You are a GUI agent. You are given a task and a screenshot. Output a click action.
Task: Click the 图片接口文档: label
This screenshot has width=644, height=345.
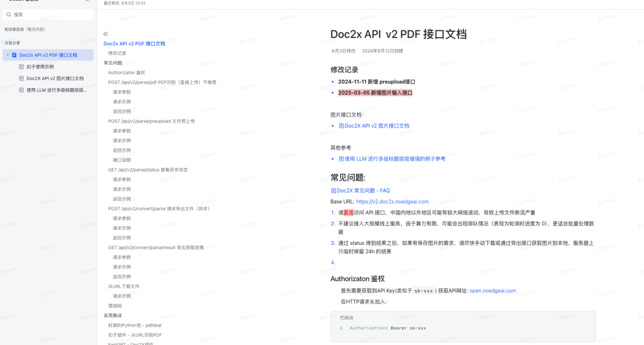(347, 115)
